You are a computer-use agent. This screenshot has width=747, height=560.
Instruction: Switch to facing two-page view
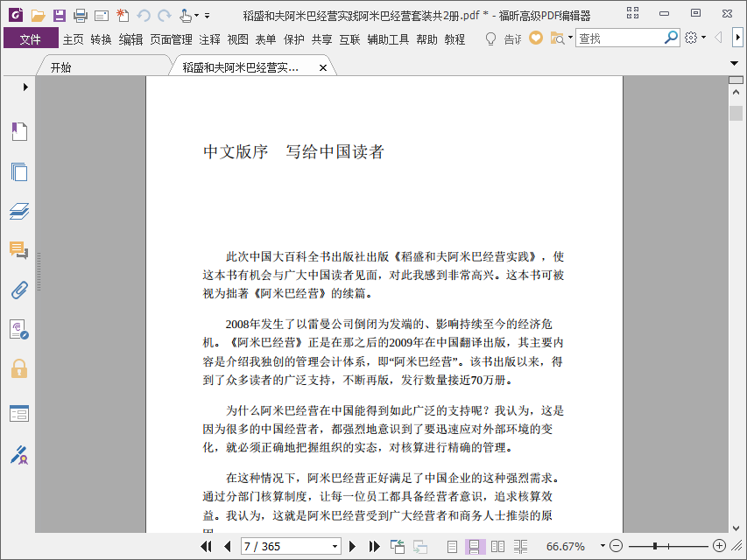[497, 547]
